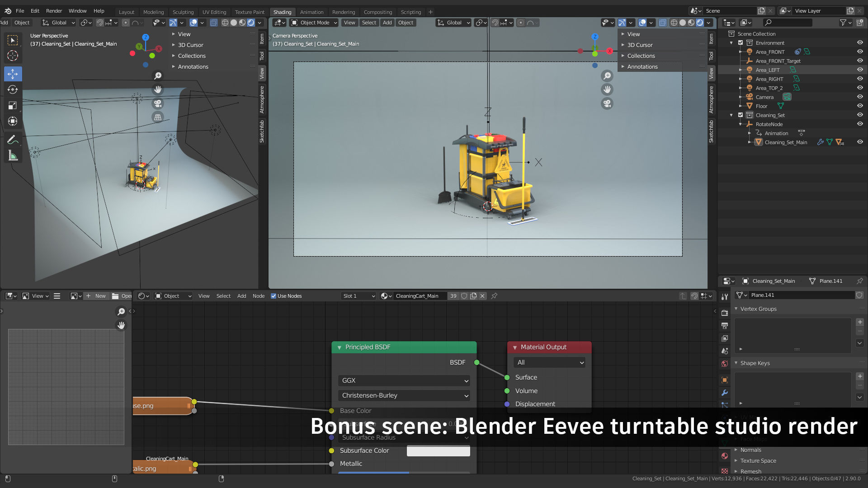Open the Material Output All target dropdown
The height and width of the screenshot is (488, 868).
tap(549, 362)
